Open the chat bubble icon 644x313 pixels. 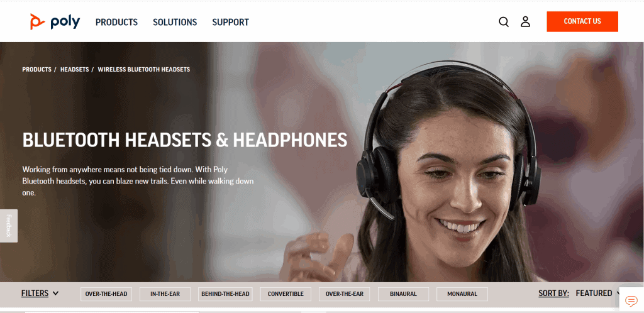click(x=631, y=301)
